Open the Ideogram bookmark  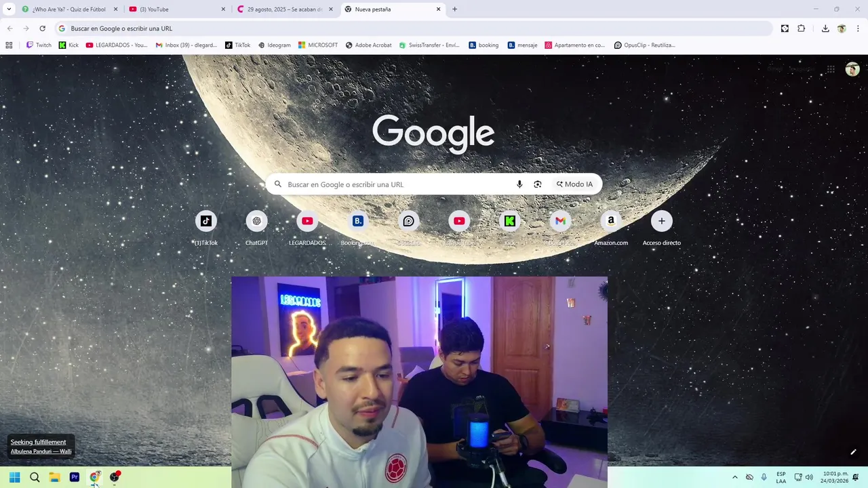tap(274, 45)
